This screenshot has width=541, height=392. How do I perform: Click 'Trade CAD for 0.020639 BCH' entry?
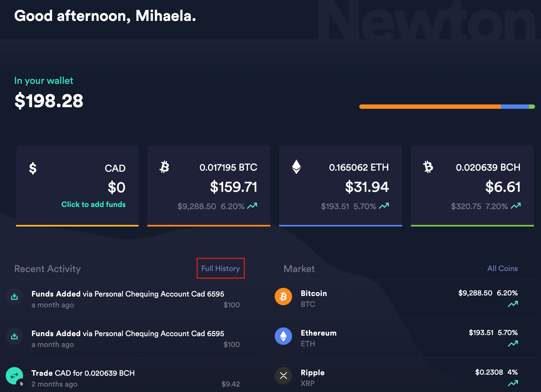pyautogui.click(x=83, y=373)
